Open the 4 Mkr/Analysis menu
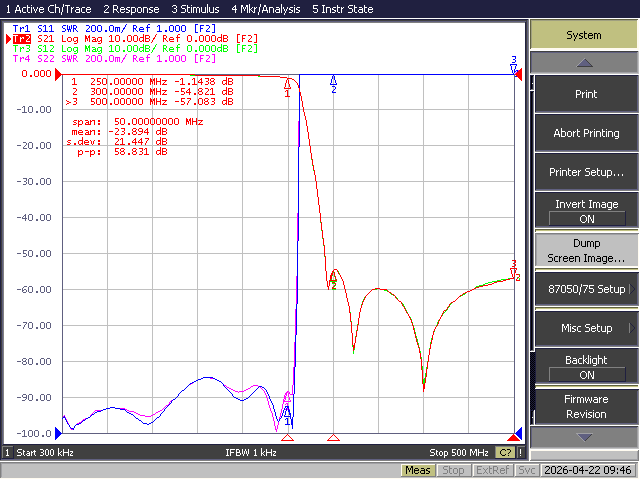The height and width of the screenshot is (480, 640). (266, 9)
